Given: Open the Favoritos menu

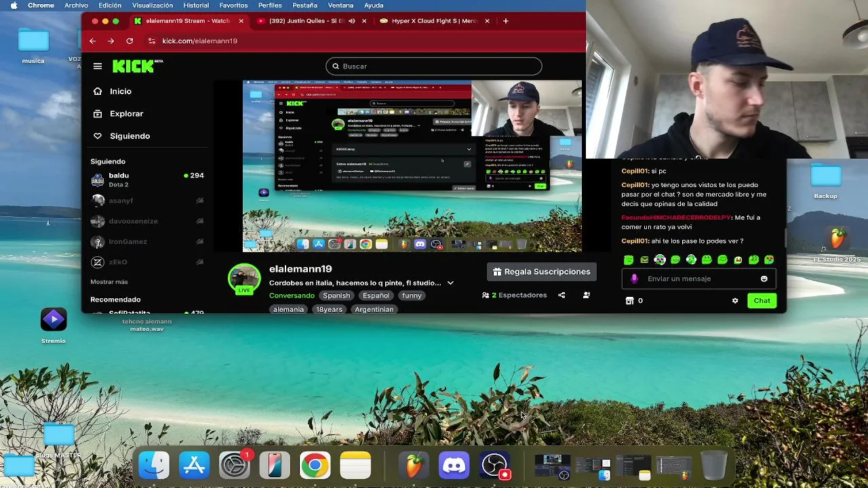Looking at the screenshot, I should point(233,5).
